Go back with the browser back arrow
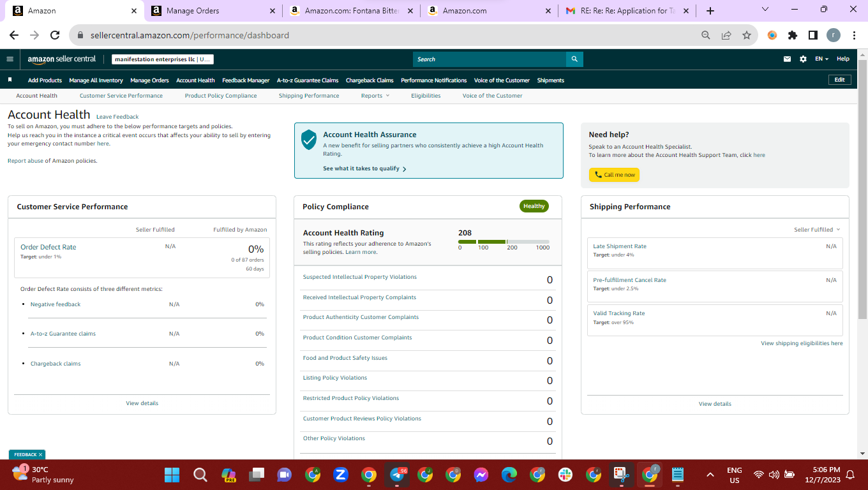This screenshot has width=868, height=490. pyautogui.click(x=14, y=36)
